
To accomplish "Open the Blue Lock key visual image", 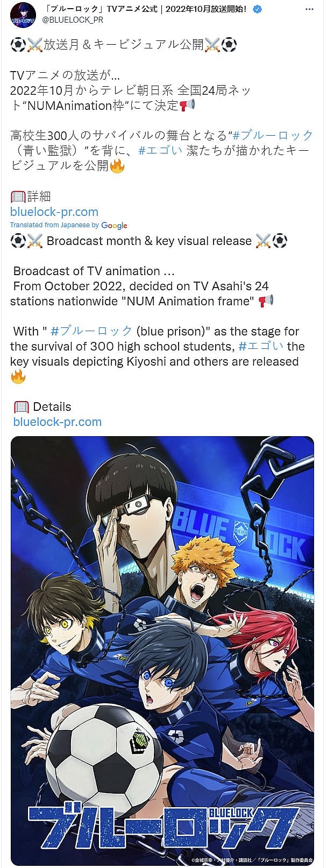I will point(162,650).
